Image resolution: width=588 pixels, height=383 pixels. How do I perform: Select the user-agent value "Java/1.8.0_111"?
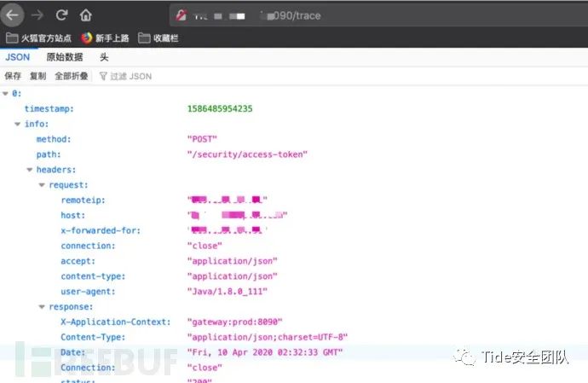pos(228,292)
